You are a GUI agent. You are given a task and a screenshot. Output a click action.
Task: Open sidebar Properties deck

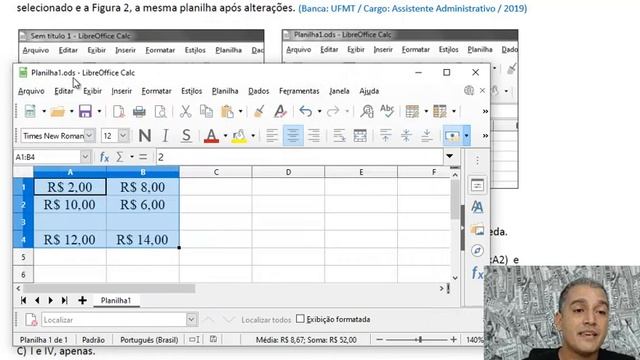click(x=477, y=185)
